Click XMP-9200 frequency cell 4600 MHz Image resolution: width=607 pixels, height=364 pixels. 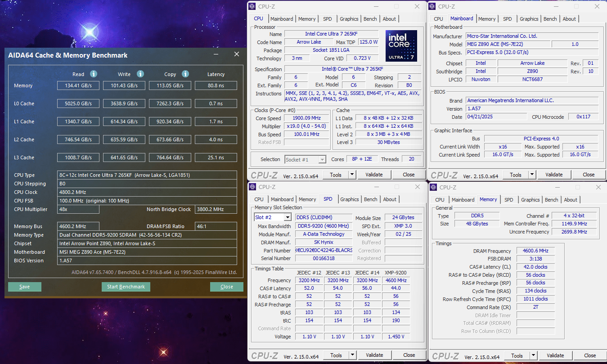[396, 280]
